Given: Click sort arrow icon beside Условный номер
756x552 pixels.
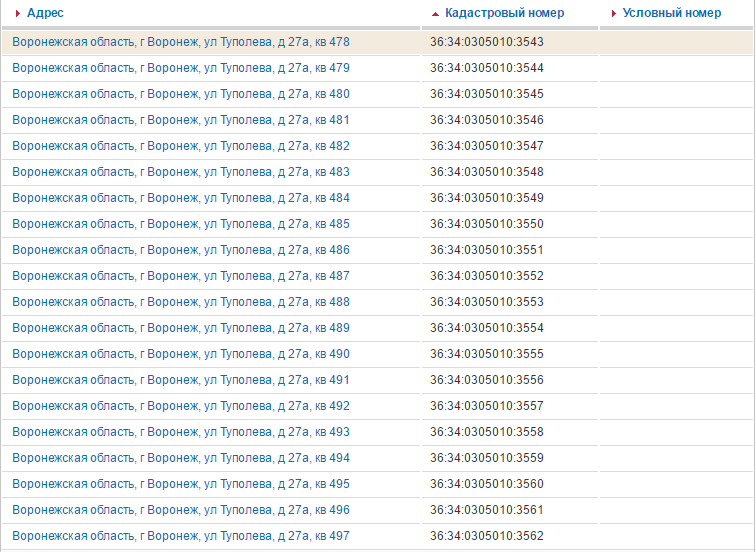Looking at the screenshot, I should coord(613,14).
